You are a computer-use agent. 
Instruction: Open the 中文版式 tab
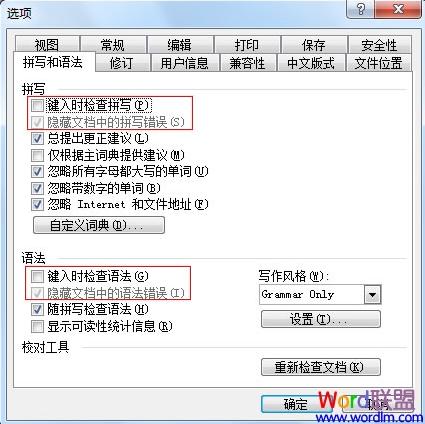[x=311, y=63]
